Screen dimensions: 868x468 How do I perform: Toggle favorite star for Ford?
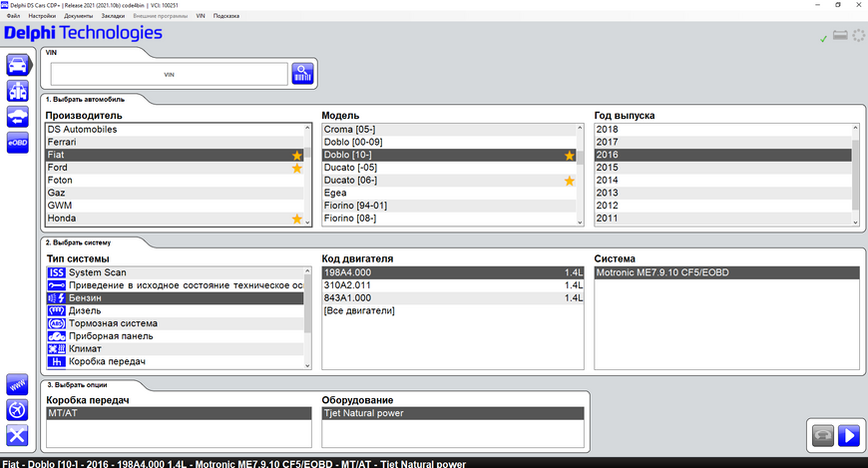tap(297, 168)
